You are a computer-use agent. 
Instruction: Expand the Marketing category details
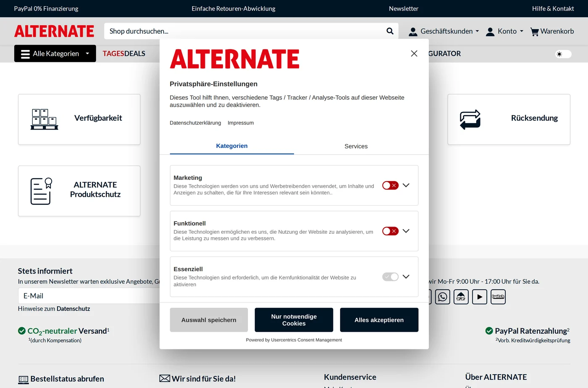coord(406,185)
